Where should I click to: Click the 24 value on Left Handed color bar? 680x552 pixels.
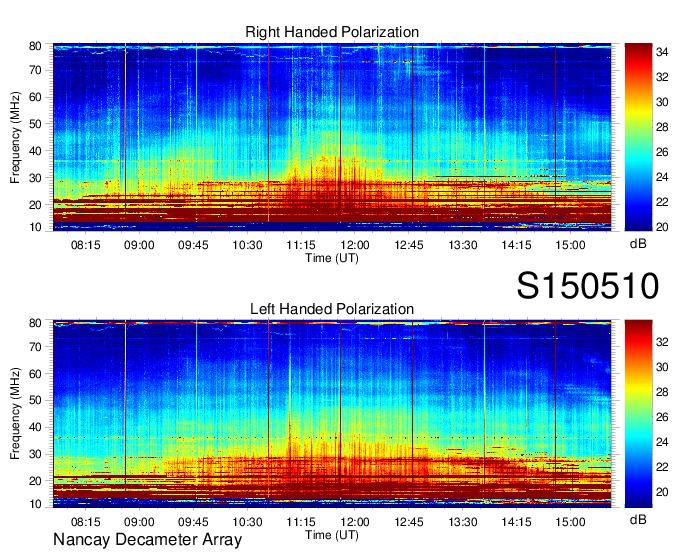662,442
